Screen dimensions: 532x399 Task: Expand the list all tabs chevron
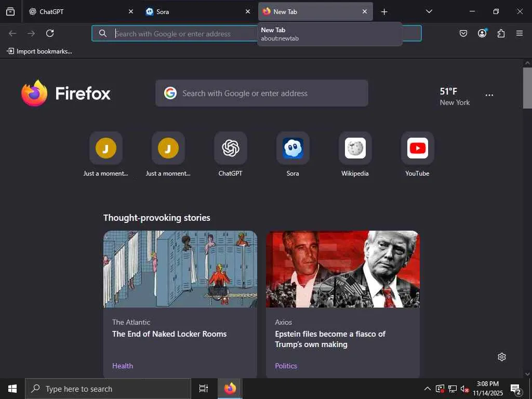click(429, 11)
